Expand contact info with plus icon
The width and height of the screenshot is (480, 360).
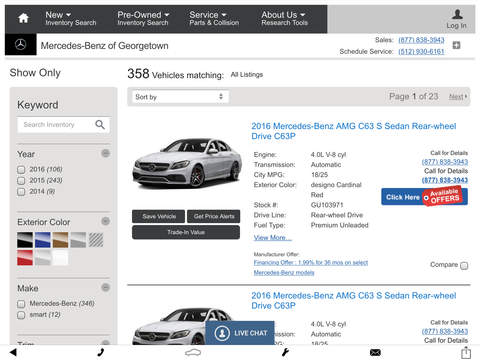coord(456,45)
